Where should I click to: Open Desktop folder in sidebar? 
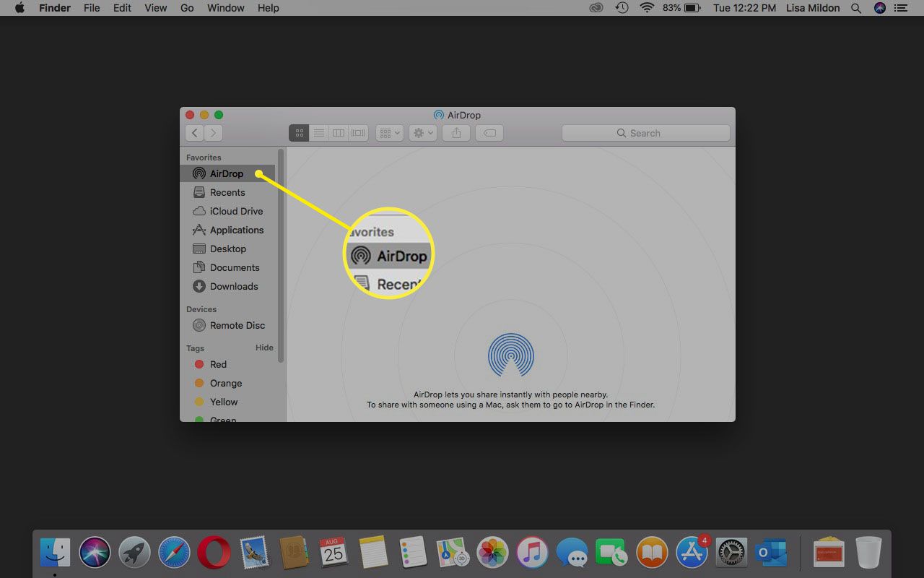pyautogui.click(x=227, y=249)
